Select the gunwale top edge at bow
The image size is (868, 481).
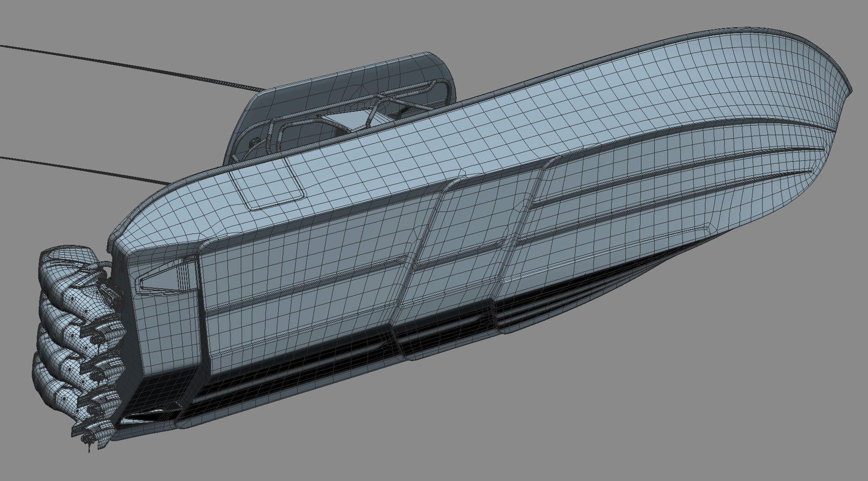pyautogui.click(x=769, y=37)
